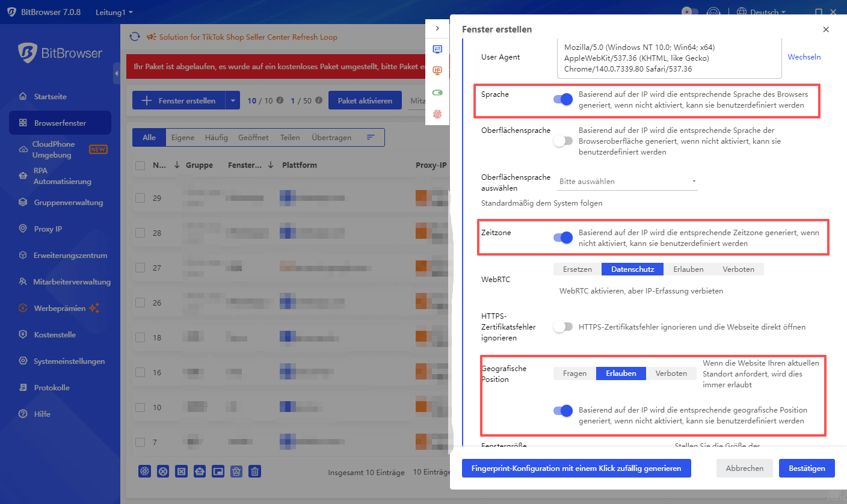Open Systemeinstellungen from the left sidebar
This screenshot has height=504, width=847.
point(69,361)
